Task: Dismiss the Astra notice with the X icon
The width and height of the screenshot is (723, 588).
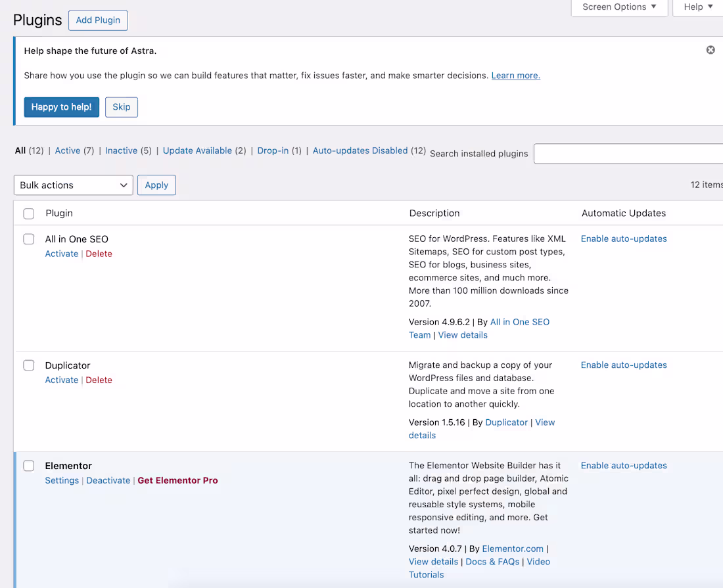Action: click(x=711, y=50)
